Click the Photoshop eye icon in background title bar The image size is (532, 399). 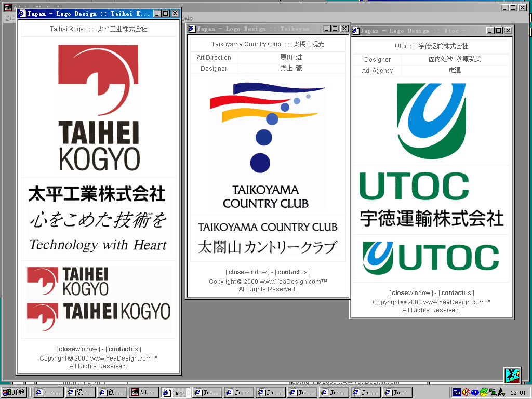[x=8, y=7]
